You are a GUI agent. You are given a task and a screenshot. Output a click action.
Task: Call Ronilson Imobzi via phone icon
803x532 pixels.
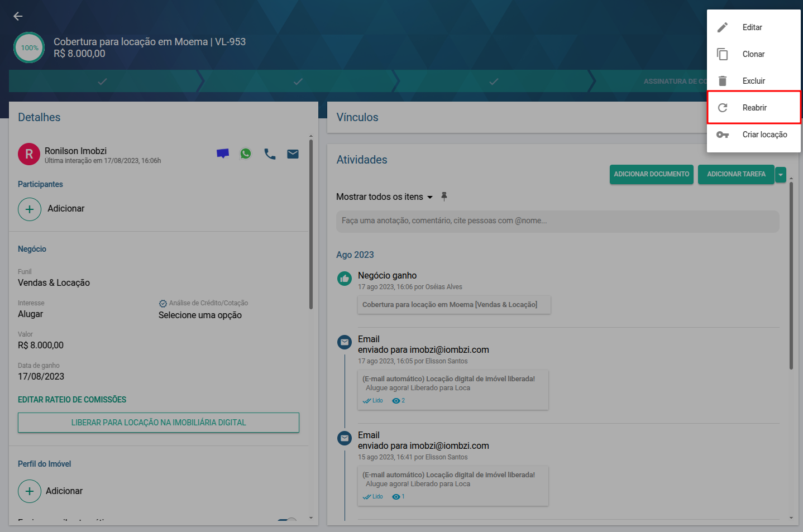(270, 154)
